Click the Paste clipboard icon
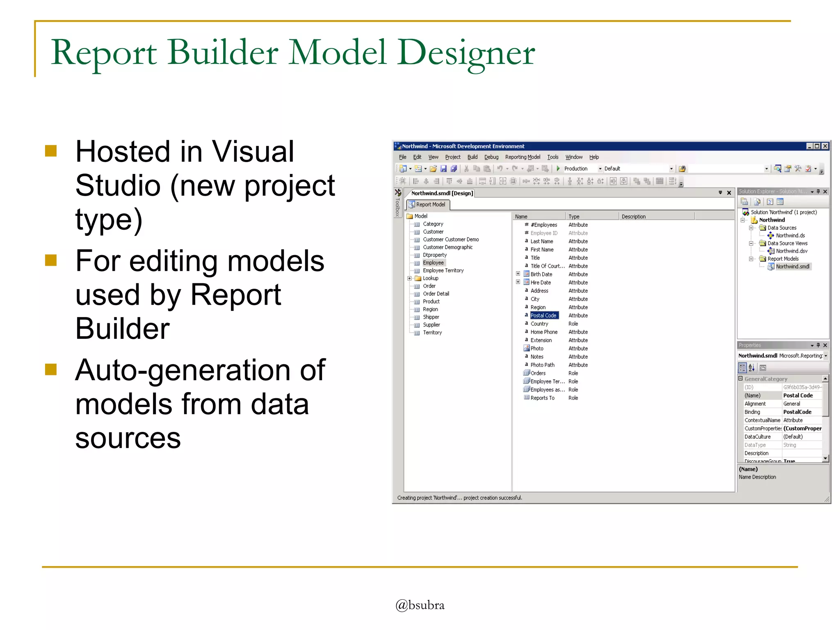 [487, 169]
